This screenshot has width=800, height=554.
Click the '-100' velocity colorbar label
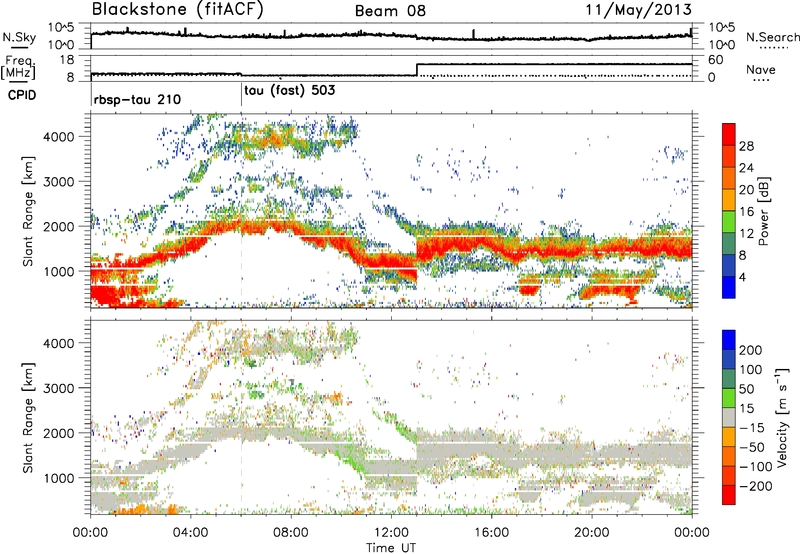tap(755, 467)
